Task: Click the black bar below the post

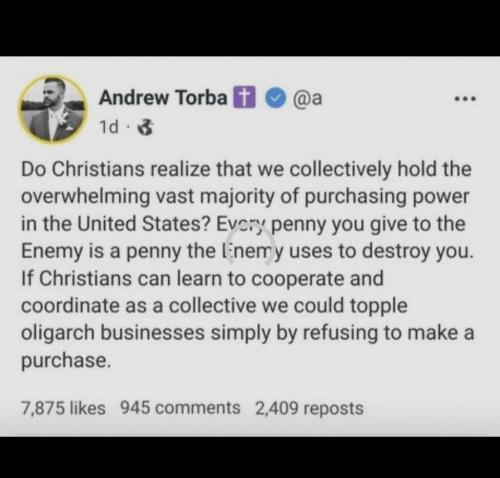Action: pos(250,457)
